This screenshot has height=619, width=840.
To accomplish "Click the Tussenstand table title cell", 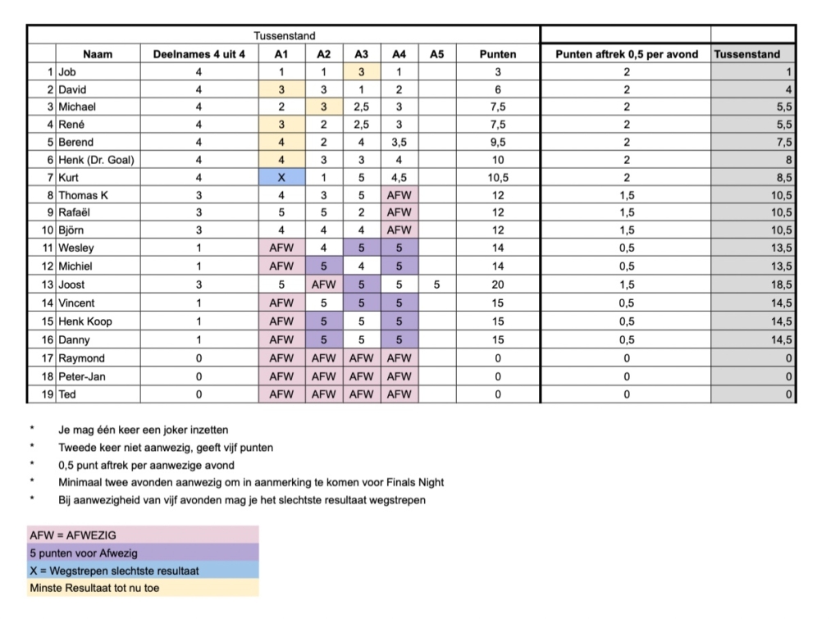I will point(283,35).
